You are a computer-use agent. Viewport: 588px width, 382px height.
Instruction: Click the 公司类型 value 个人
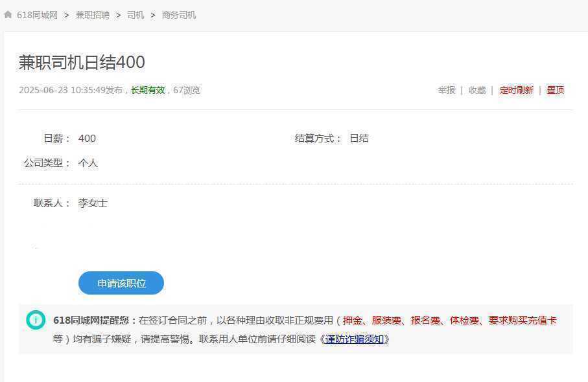coord(88,163)
